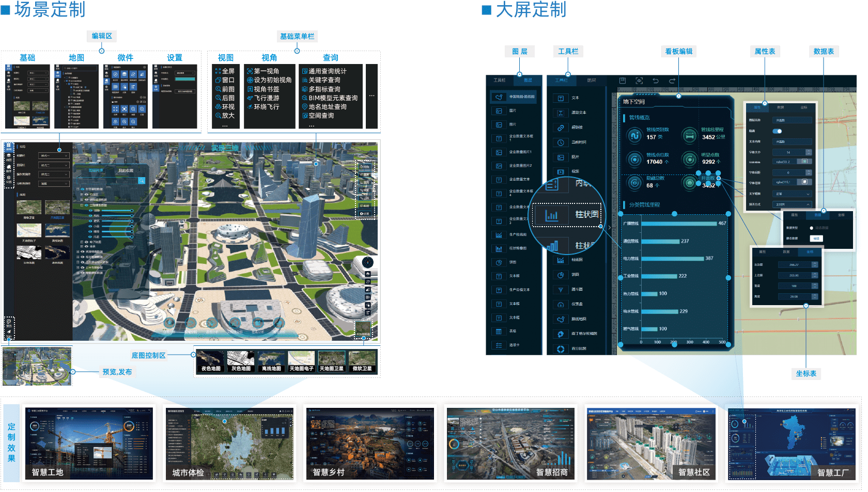Toggle visibility eye of 地形 layer

coord(90,216)
